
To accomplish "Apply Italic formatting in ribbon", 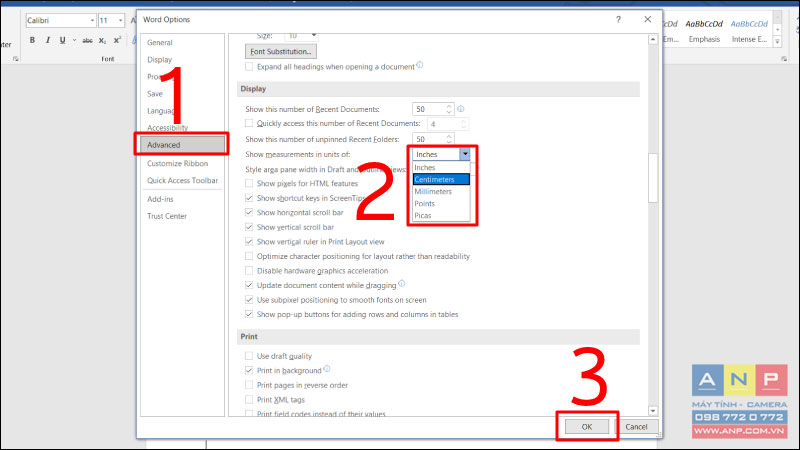I will coord(47,40).
